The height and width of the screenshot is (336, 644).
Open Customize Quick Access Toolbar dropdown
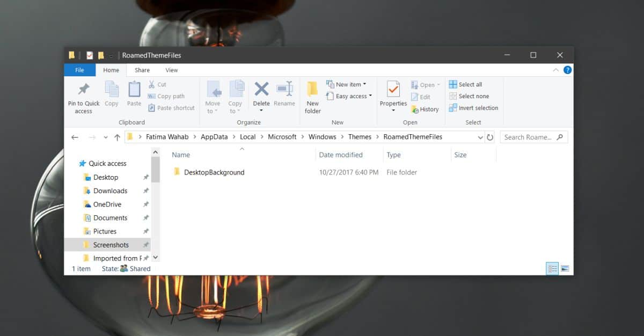[111, 55]
